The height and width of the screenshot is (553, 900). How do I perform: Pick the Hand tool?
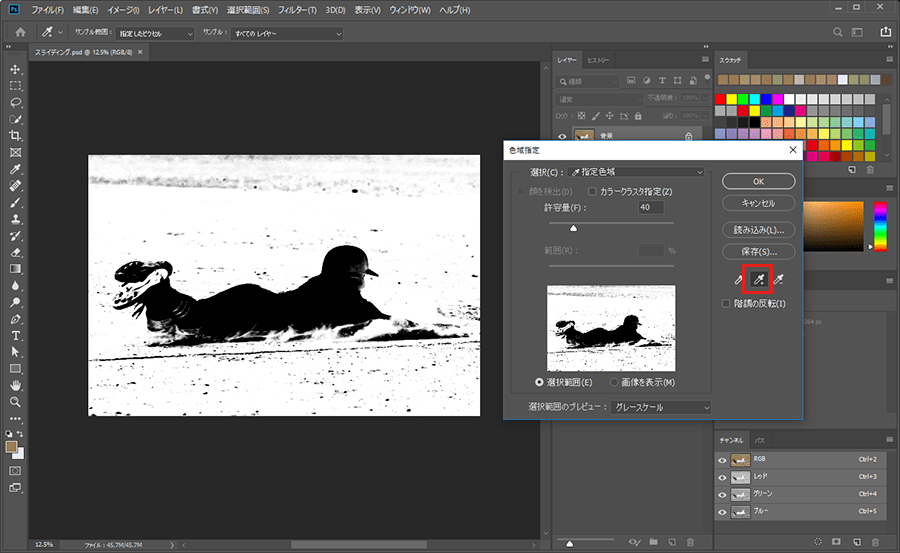click(x=15, y=385)
